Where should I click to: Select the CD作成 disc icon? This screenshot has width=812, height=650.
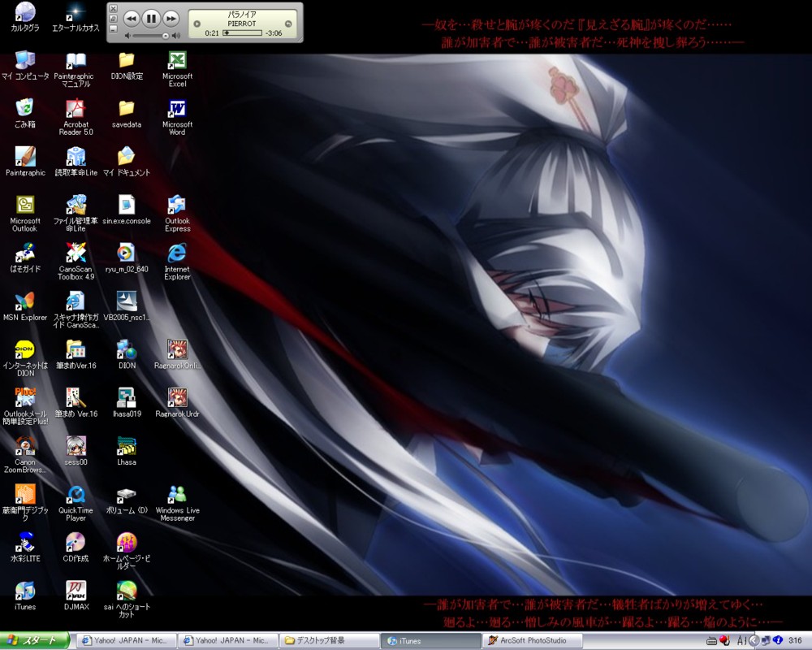pos(76,548)
